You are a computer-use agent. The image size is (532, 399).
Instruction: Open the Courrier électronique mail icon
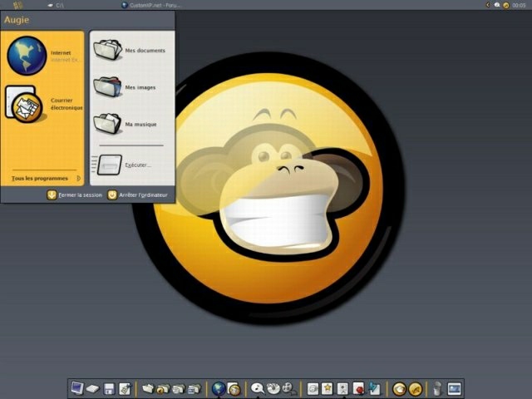coord(25,105)
